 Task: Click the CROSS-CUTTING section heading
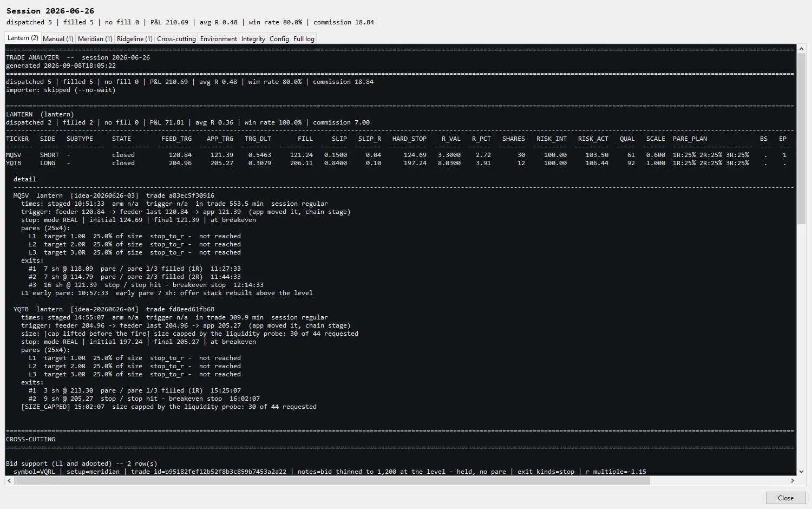[31, 439]
